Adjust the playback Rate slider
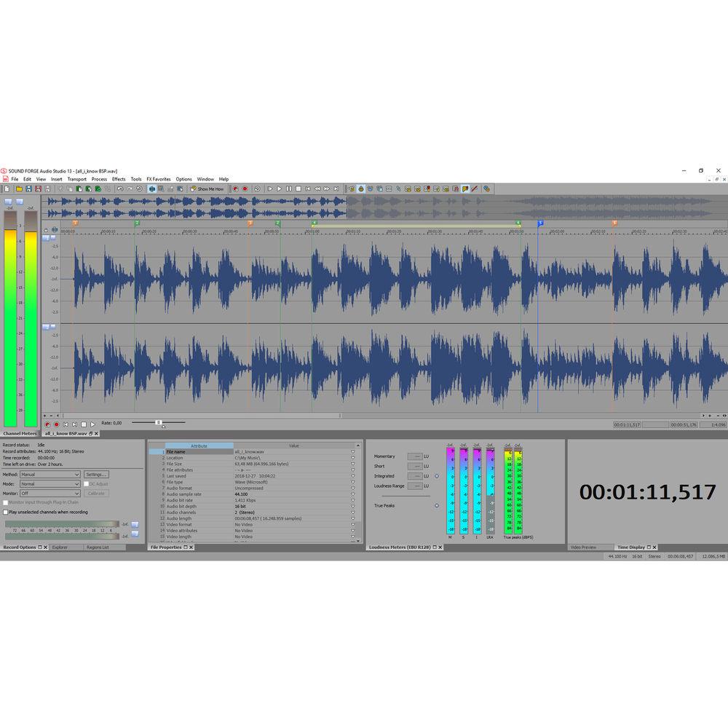This screenshot has width=728, height=728. pyautogui.click(x=159, y=421)
